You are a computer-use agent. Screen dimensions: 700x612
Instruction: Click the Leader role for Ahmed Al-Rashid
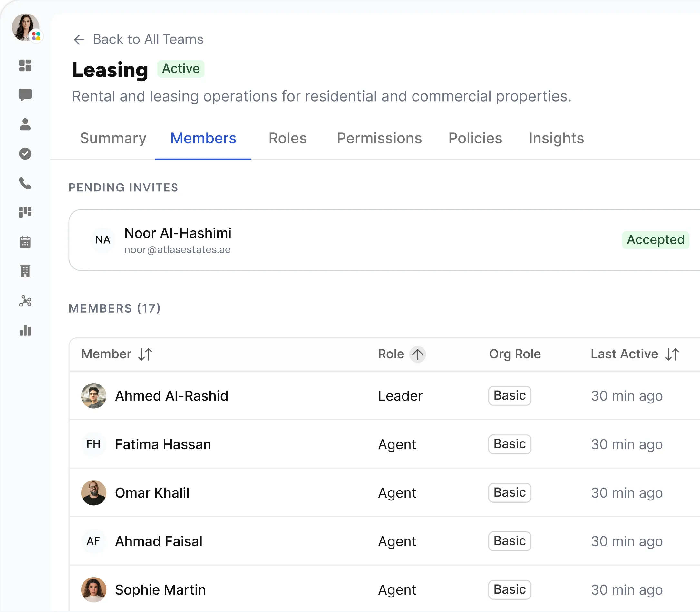400,396
